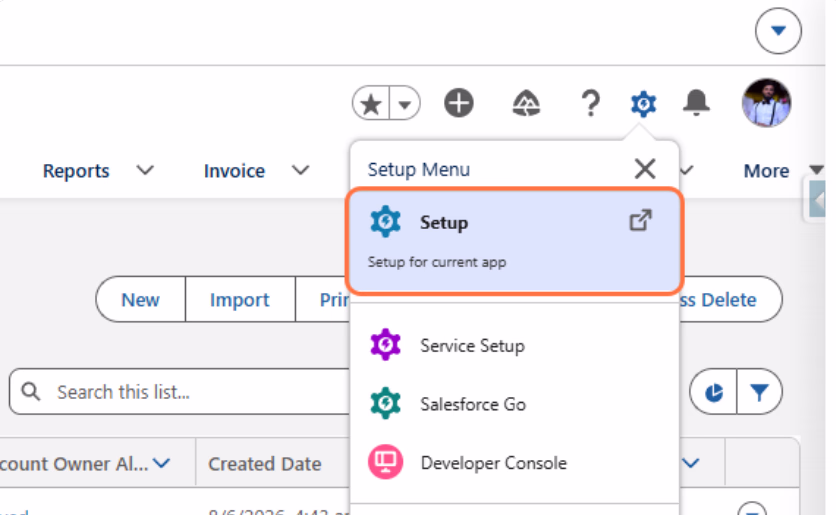
Task: Expand the Reports tab chevron
Action: coord(145,171)
